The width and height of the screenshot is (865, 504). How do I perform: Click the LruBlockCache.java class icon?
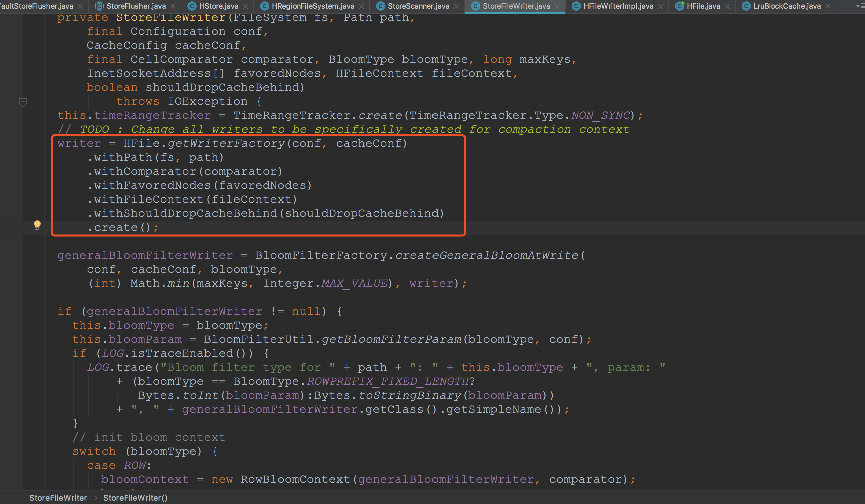tap(746, 6)
